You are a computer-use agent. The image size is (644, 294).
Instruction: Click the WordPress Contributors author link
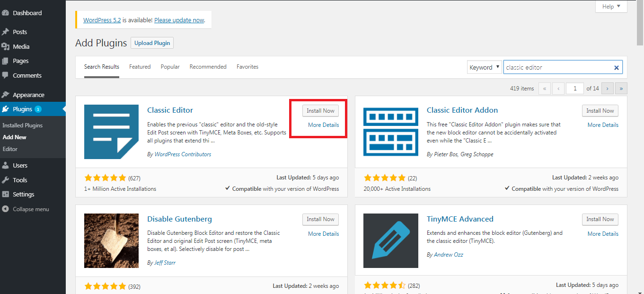coord(183,154)
